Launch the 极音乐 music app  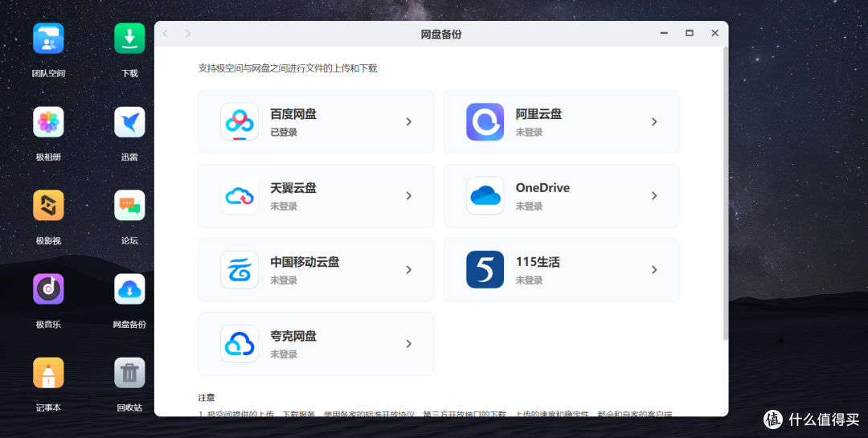(48, 289)
